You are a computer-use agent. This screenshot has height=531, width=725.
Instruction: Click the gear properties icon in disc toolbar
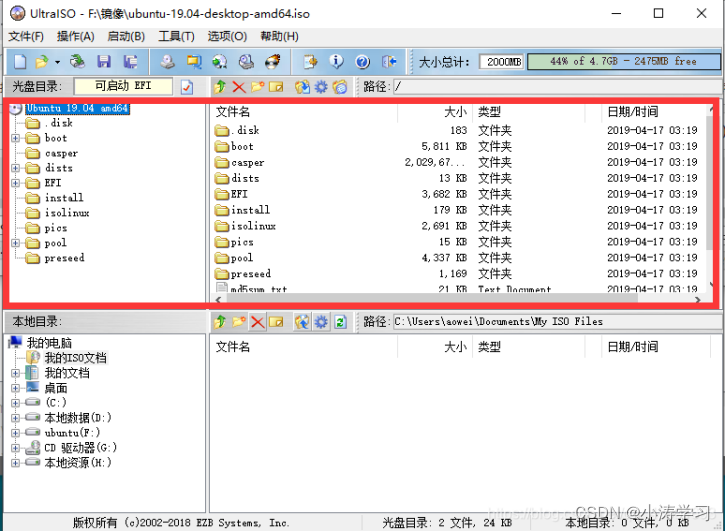pos(321,87)
